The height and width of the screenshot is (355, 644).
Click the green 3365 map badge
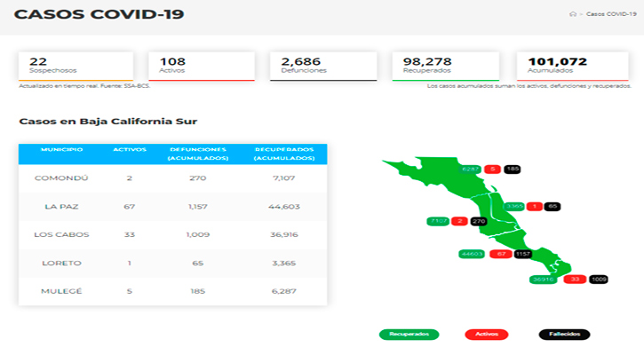[x=514, y=207]
